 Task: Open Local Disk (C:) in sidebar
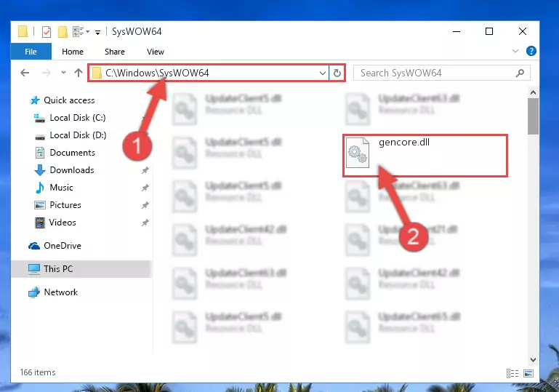(x=78, y=118)
